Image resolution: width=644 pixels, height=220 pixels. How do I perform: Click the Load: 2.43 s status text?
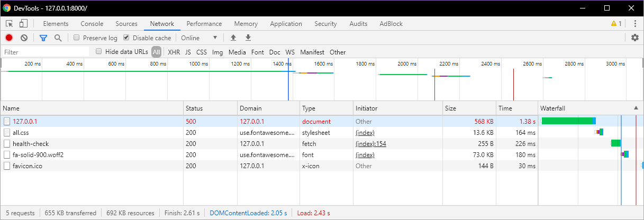click(314, 213)
